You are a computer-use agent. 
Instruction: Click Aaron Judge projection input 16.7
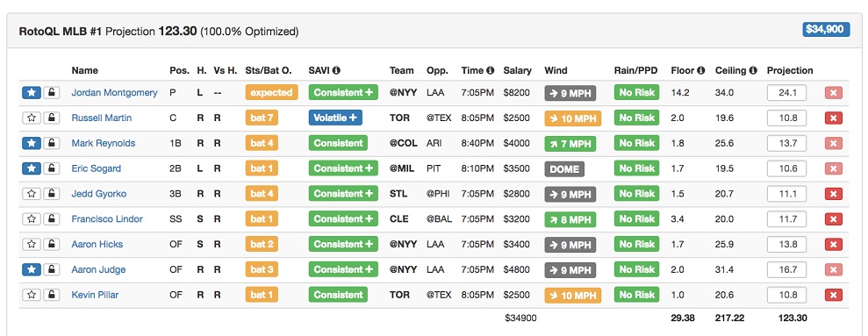pyautogui.click(x=786, y=269)
